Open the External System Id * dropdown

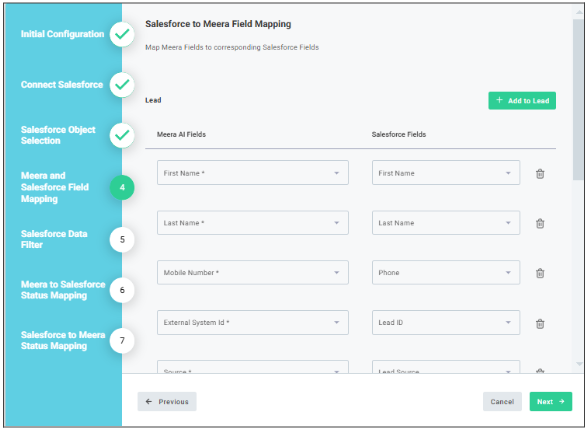pyautogui.click(x=253, y=322)
